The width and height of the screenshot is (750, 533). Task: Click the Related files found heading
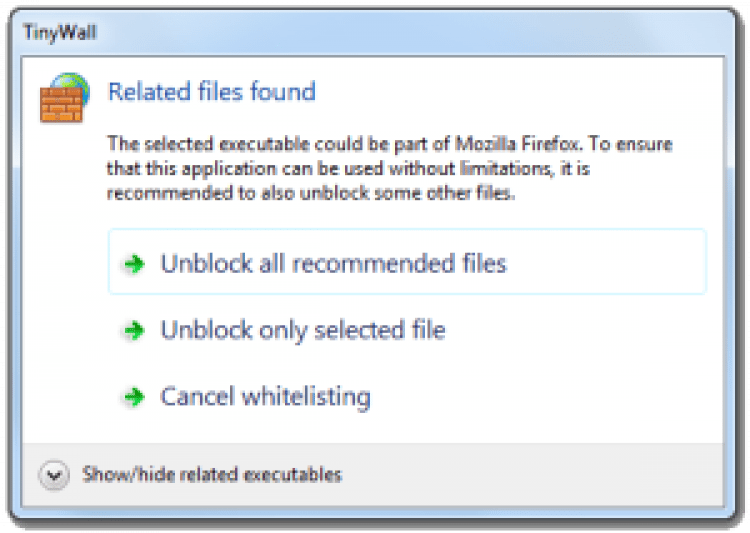coord(211,92)
